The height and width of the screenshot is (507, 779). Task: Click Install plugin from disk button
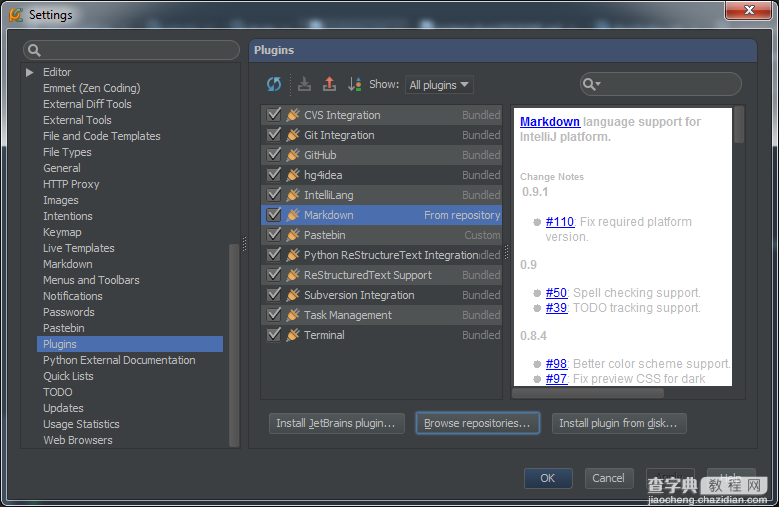click(x=619, y=423)
